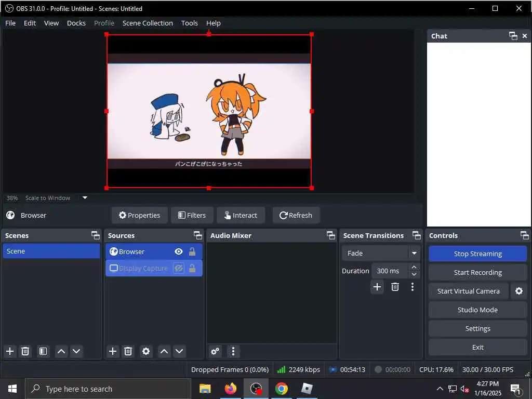
Task: Open the Windows Start menu
Action: pos(12,389)
